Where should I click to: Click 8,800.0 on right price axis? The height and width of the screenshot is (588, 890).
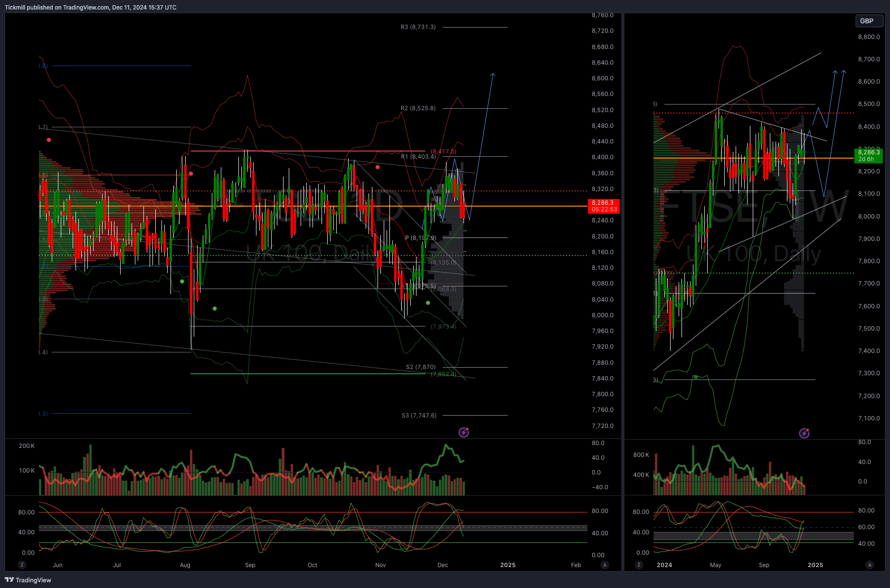point(869,37)
